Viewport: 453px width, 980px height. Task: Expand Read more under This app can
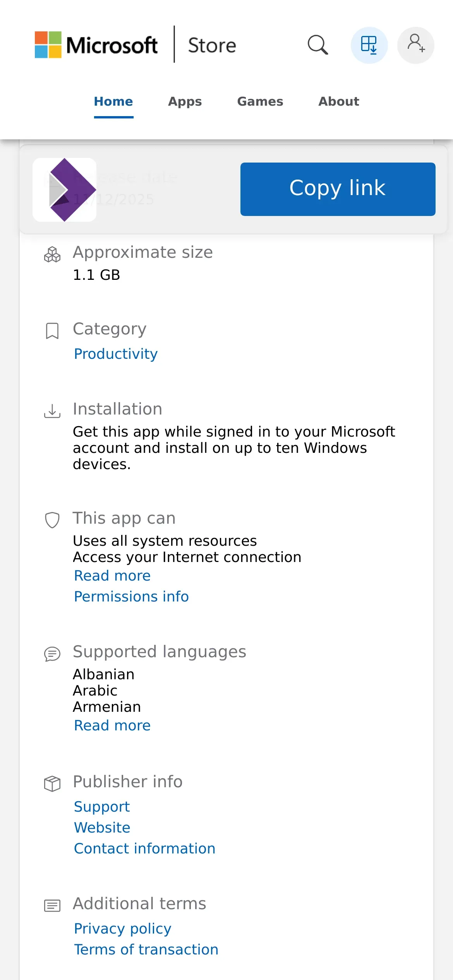point(112,576)
